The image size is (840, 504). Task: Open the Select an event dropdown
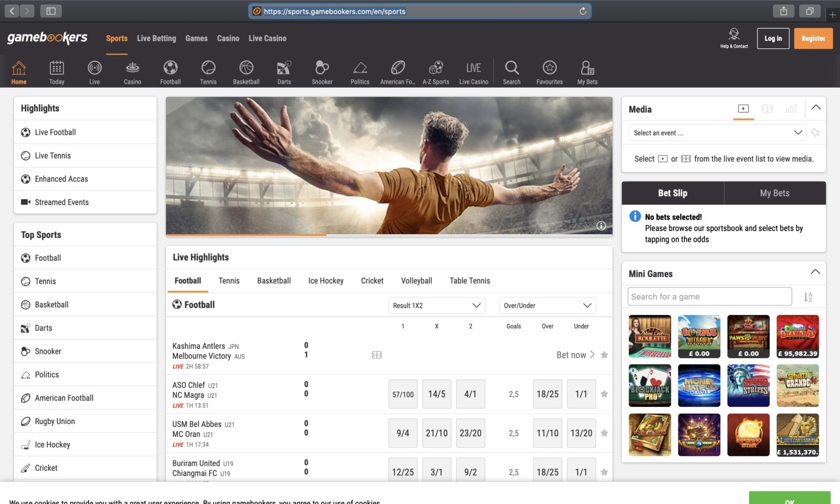tap(717, 132)
